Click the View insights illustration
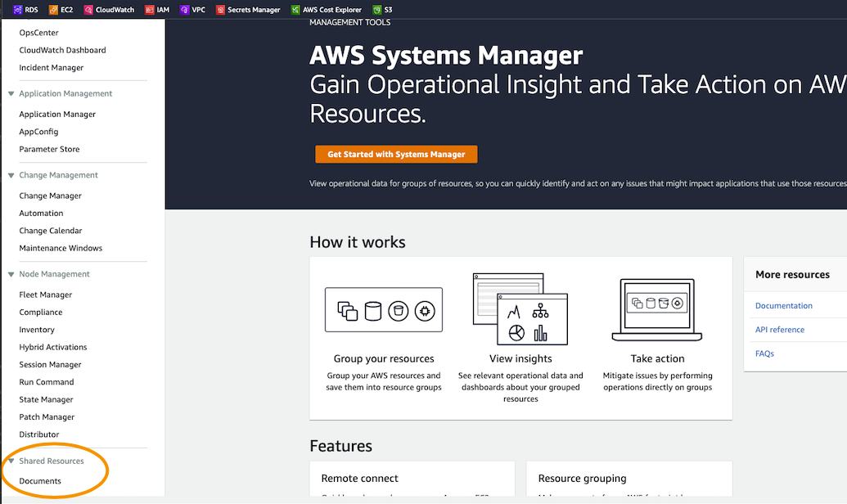Screen dimensions: 847x504 (520, 309)
